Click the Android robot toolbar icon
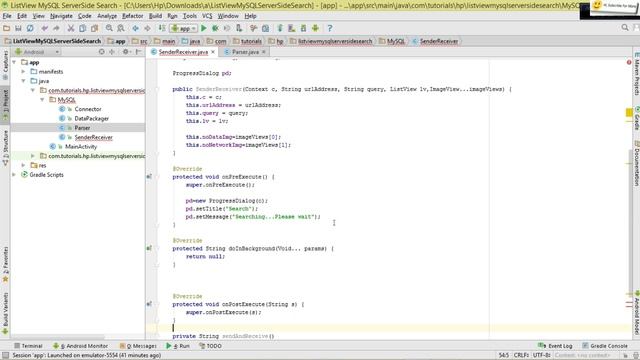The width and height of the screenshot is (640, 360). pos(315,28)
